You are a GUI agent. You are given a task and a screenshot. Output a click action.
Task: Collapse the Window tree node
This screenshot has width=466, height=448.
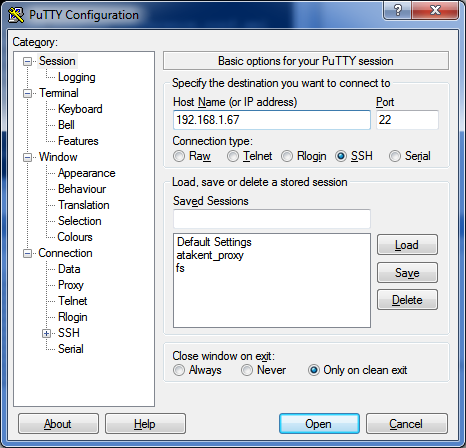click(27, 157)
